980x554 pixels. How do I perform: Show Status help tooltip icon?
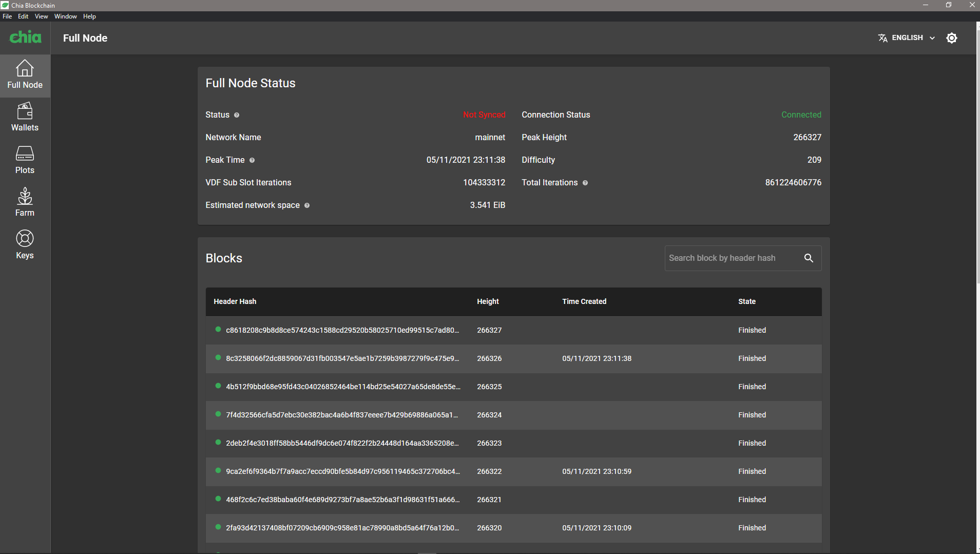click(x=237, y=115)
